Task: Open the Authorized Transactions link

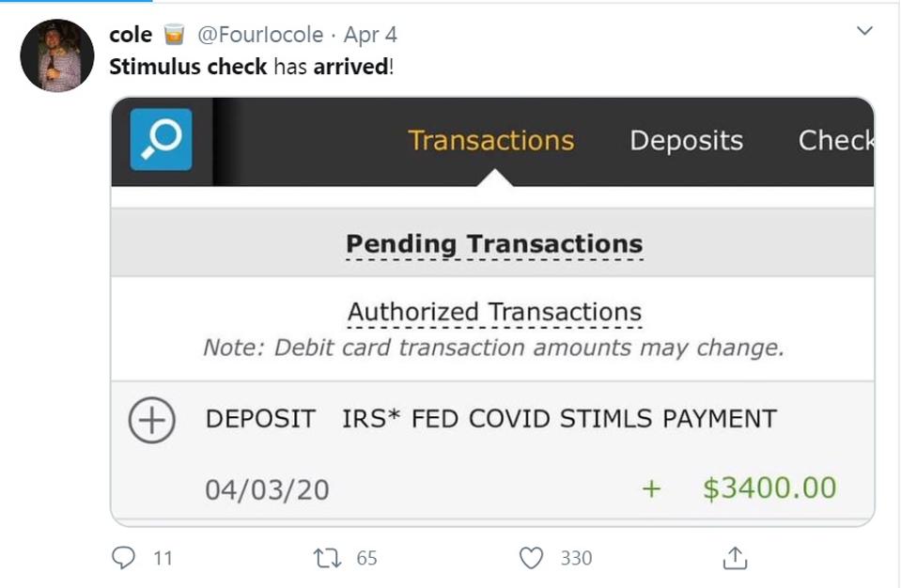Action: 494,312
